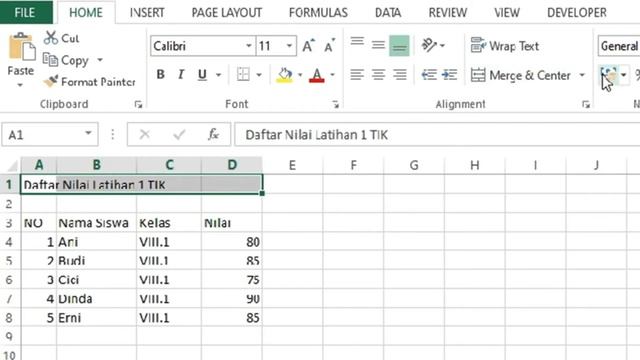The height and width of the screenshot is (360, 640).
Task: Set Top Align vertical alignment
Action: 357,42
